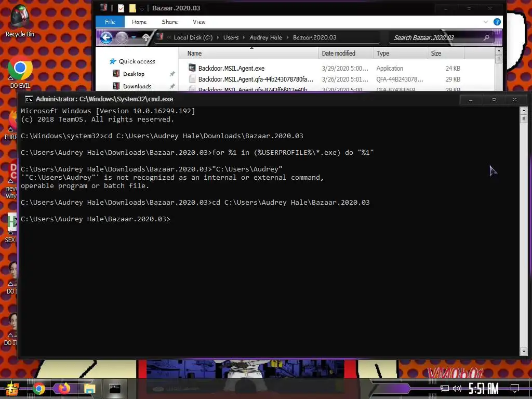The width and height of the screenshot is (532, 399).
Task: Open cmd.exe window system menu icon
Action: (x=29, y=99)
